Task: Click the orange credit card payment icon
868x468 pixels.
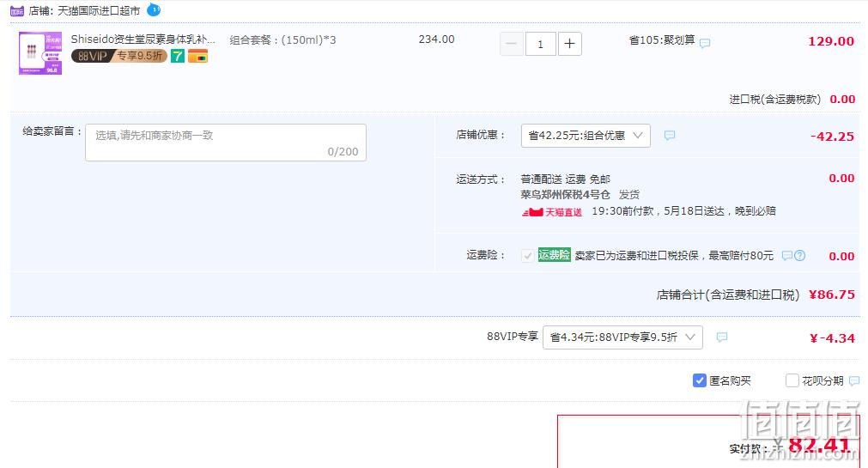Action: click(x=197, y=56)
